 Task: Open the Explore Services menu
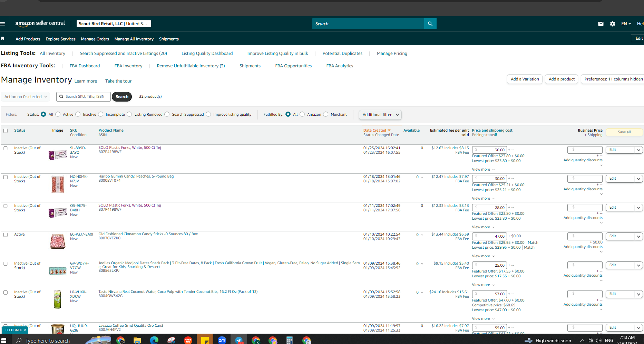(60, 39)
